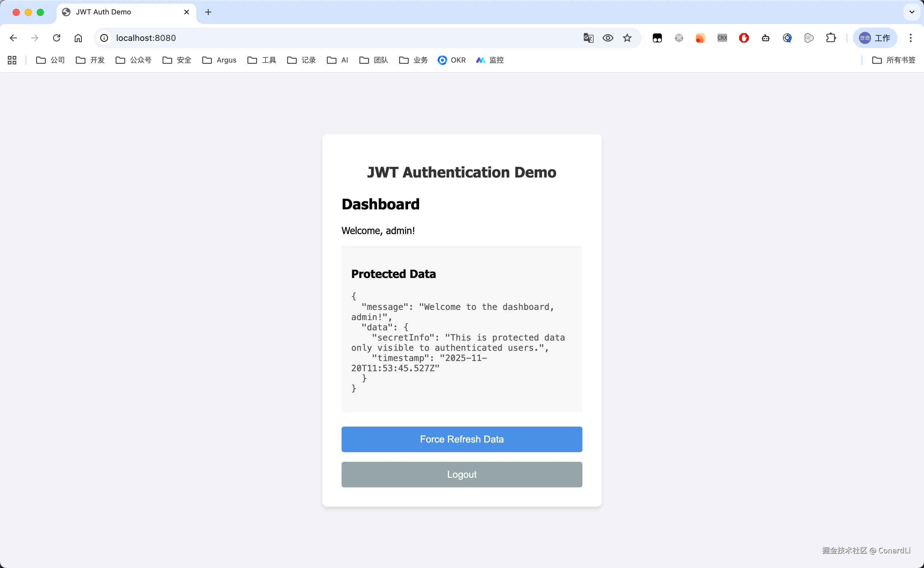Expand the tab search dropdown arrow

[x=912, y=12]
